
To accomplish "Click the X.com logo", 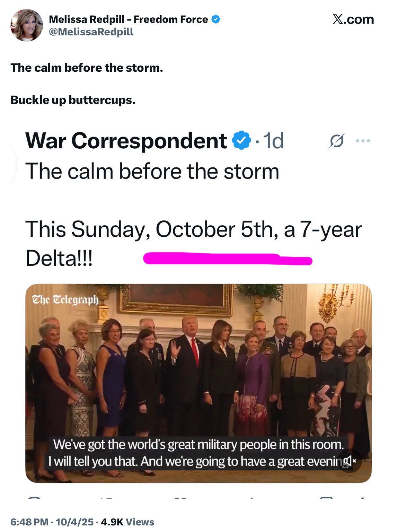I will click(353, 19).
